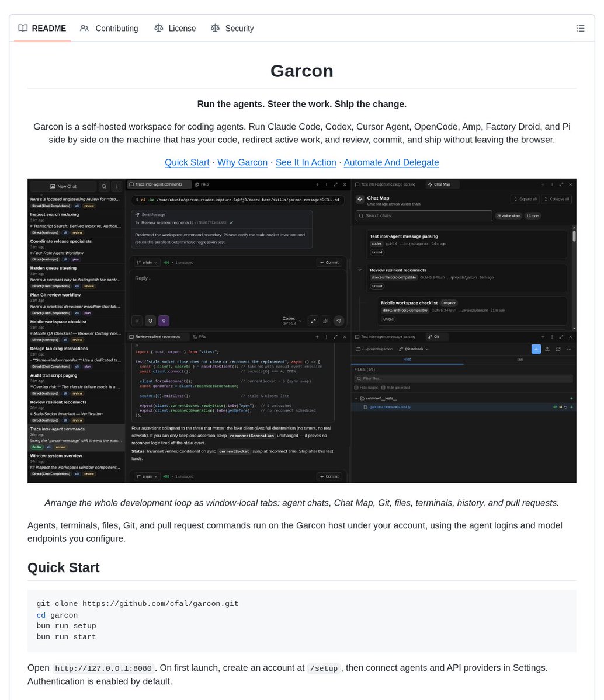Open the Design tab drag interactions chat
Image resolution: width=604 pixels, height=700 pixels.
click(77, 357)
